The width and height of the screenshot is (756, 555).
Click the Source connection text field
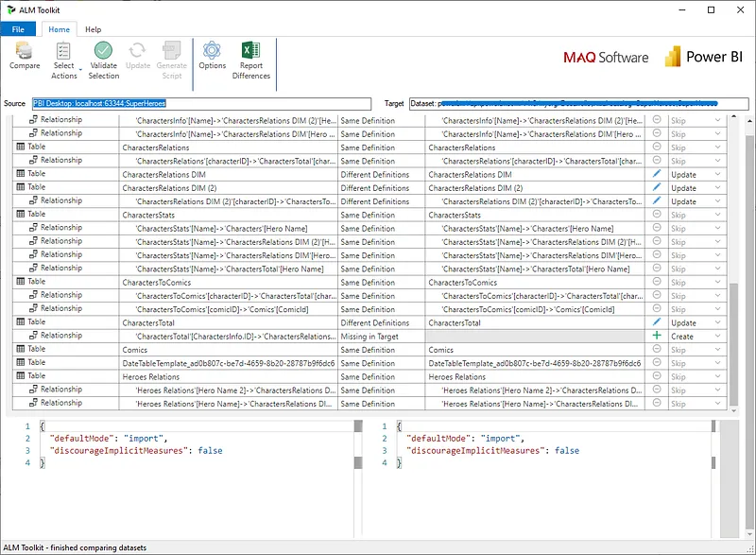click(201, 104)
